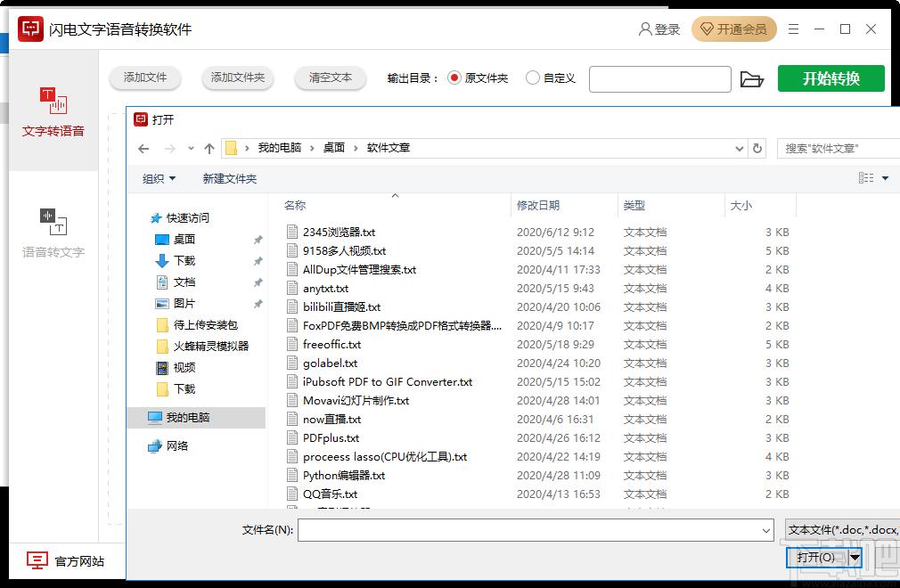Change file view layout icon
This screenshot has height=588, width=900.
[x=865, y=178]
